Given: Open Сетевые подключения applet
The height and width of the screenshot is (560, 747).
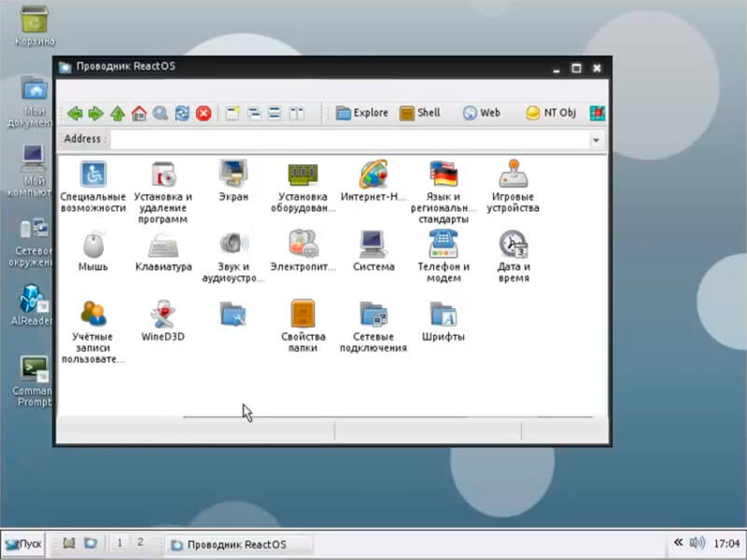Looking at the screenshot, I should [x=373, y=326].
